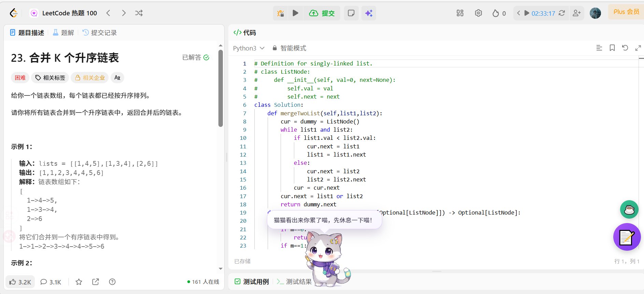Expand the 相关标签 tags
644x294 pixels.
(x=50, y=78)
